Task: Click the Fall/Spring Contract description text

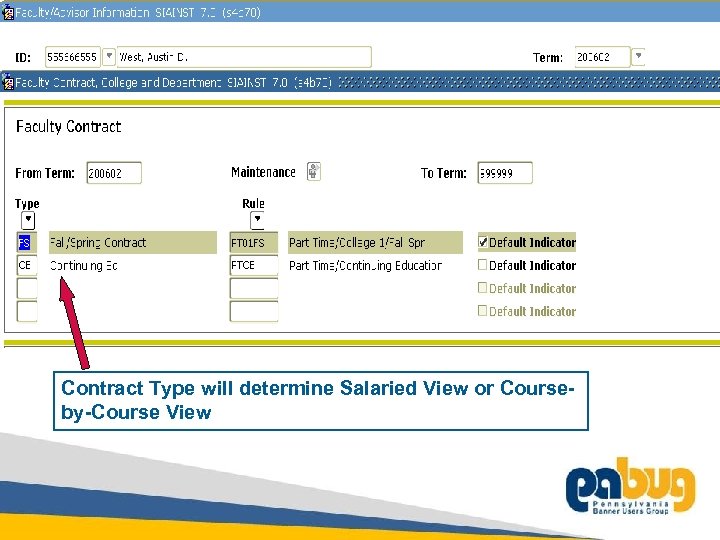Action: click(x=98, y=242)
